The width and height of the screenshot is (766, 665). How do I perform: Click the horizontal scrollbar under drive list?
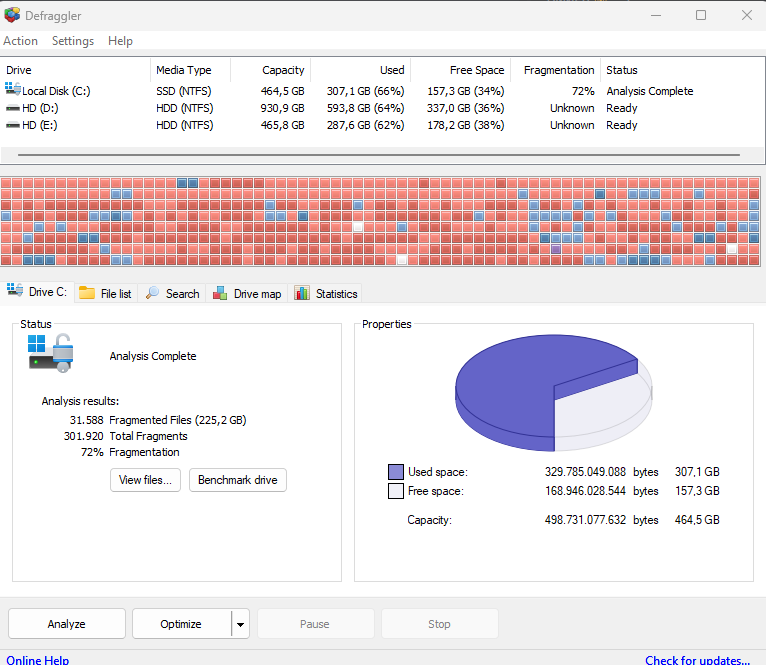(379, 155)
